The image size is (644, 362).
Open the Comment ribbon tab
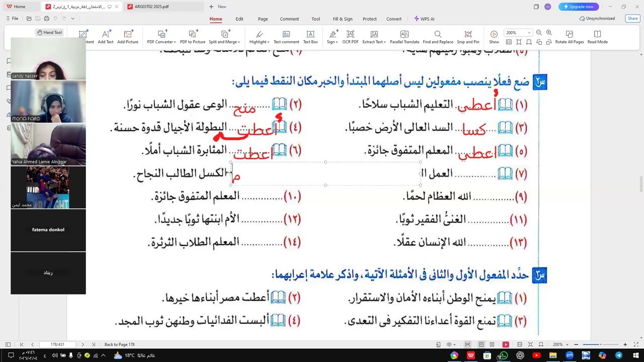tap(289, 19)
